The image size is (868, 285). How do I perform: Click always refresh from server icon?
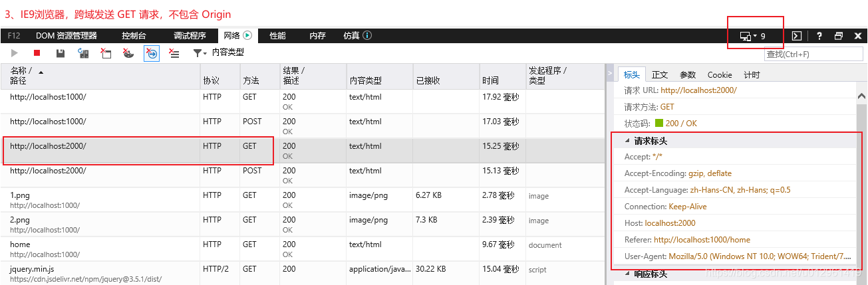[83, 52]
